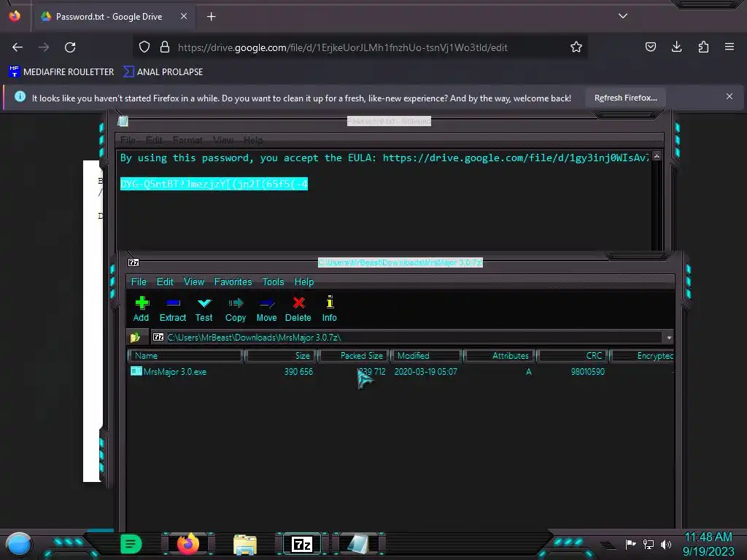
Task: Sort by the Modified column header
Action: tap(427, 356)
